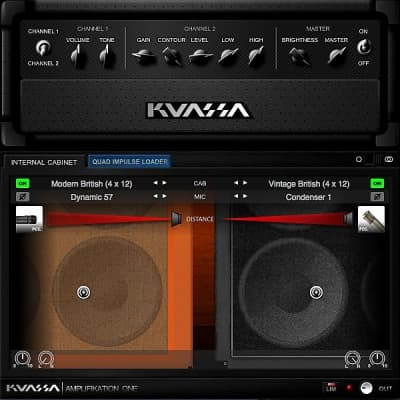
Task: Click the Master volume knob on amp head
Action: pyautogui.click(x=337, y=55)
